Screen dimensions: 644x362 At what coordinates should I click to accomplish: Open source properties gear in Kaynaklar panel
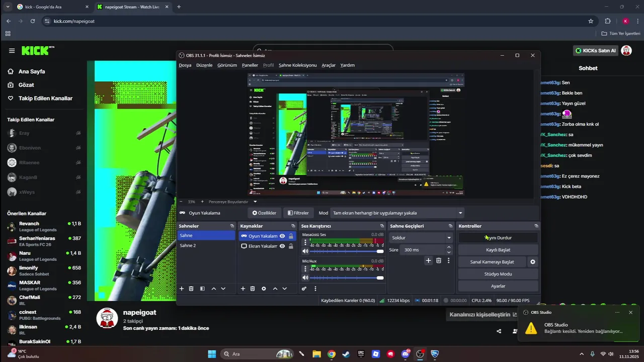point(264,289)
